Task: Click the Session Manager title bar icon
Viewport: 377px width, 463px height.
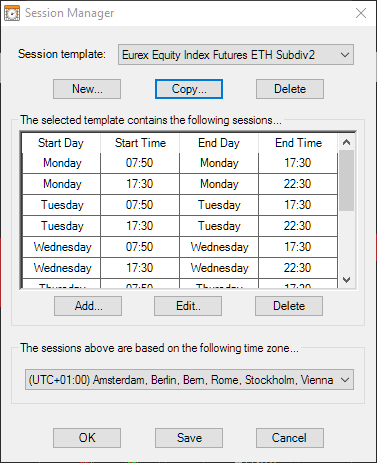Action: coord(12,13)
